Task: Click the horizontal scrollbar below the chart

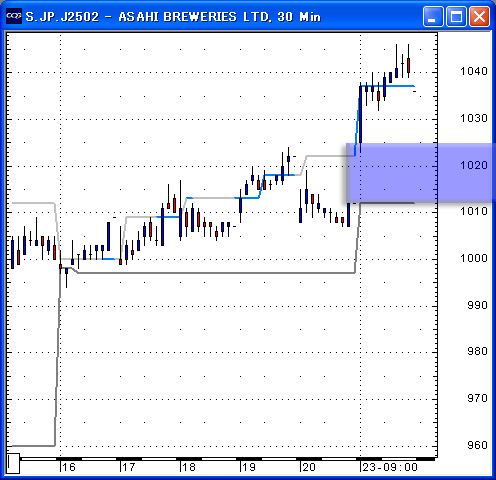Action: (228, 459)
